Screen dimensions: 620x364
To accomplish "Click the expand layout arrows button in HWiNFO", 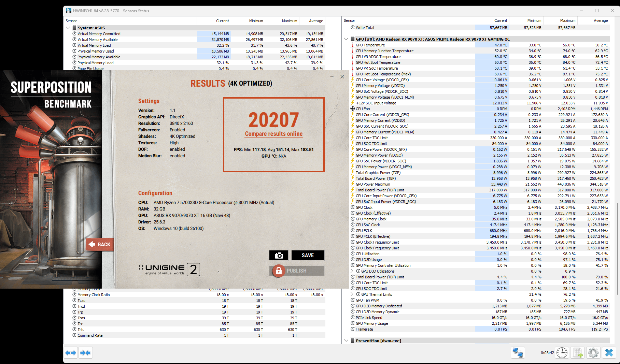I will [x=71, y=353].
